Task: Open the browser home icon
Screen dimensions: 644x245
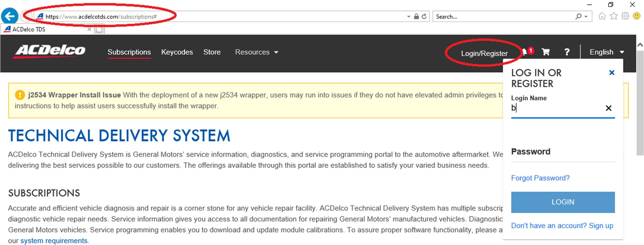Action: point(602,16)
